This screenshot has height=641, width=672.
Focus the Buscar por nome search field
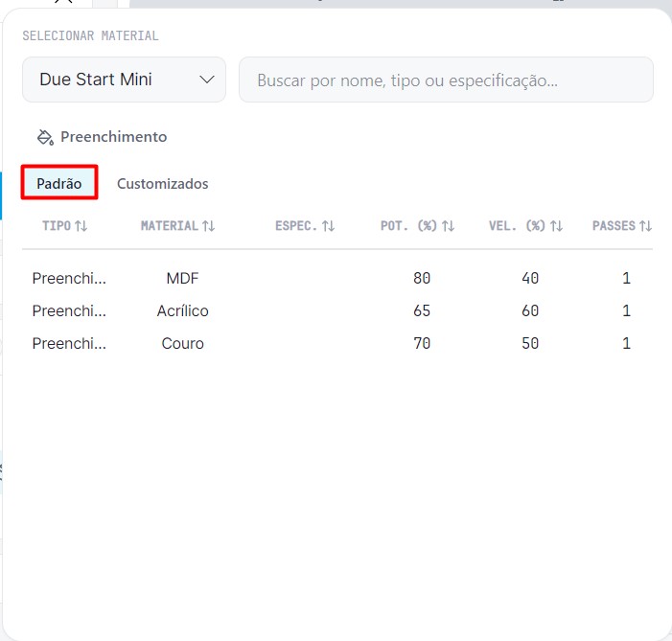pyautogui.click(x=446, y=80)
